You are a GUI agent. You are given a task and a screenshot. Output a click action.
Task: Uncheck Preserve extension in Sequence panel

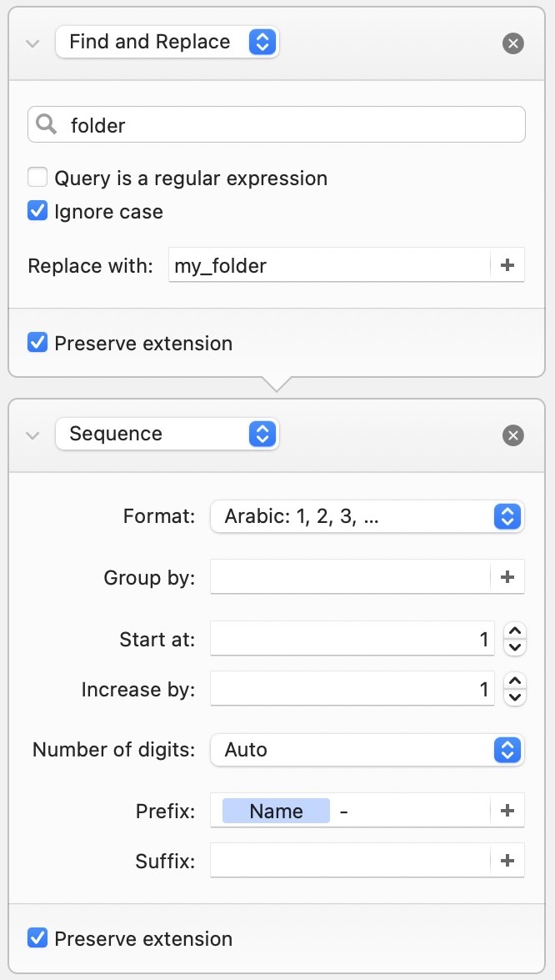click(37, 938)
